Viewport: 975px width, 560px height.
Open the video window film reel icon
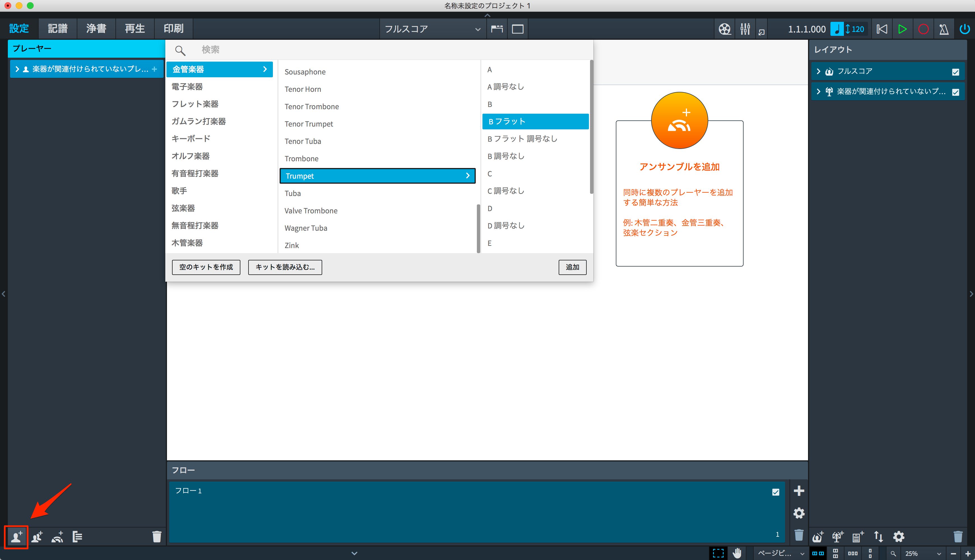[x=725, y=29]
